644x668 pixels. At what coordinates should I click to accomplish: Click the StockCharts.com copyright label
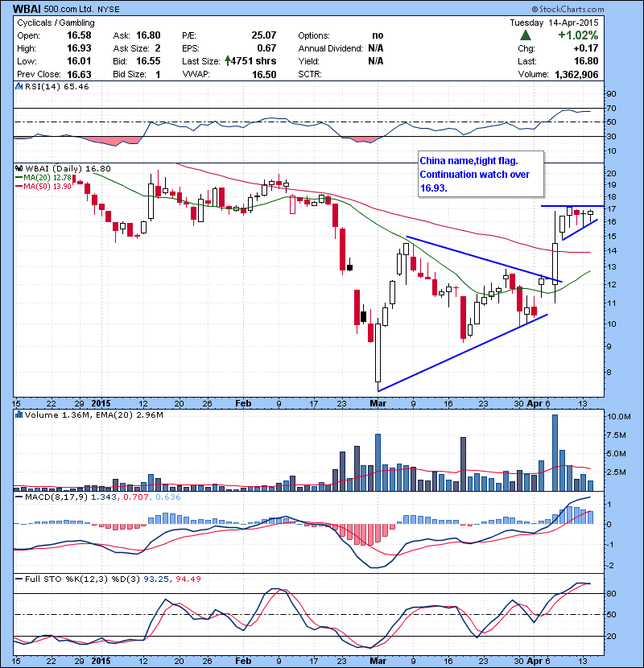coord(568,9)
